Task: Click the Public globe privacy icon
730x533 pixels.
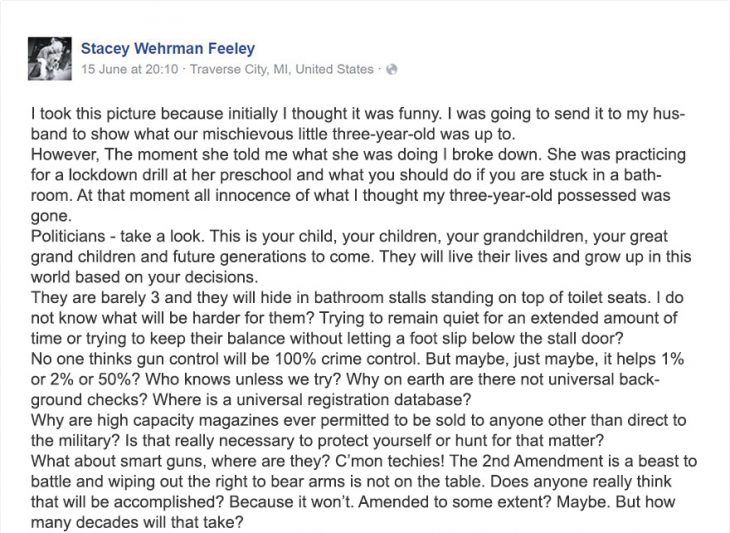Action: [392, 69]
